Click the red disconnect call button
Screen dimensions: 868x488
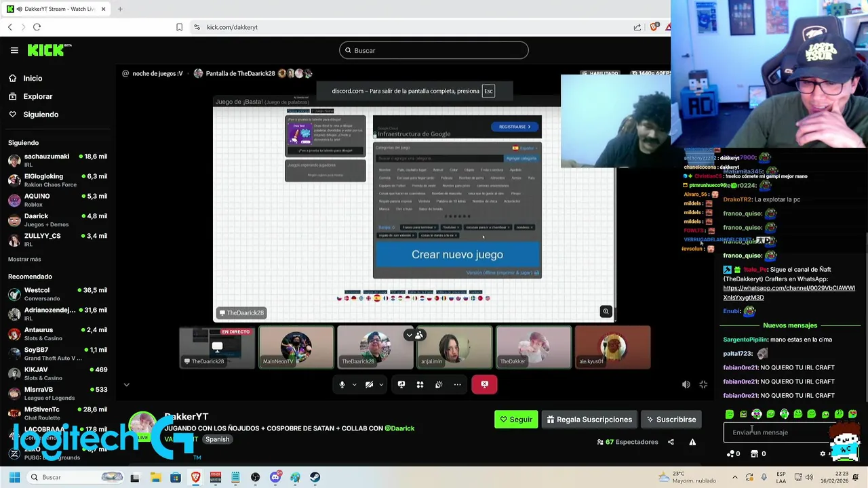(484, 384)
